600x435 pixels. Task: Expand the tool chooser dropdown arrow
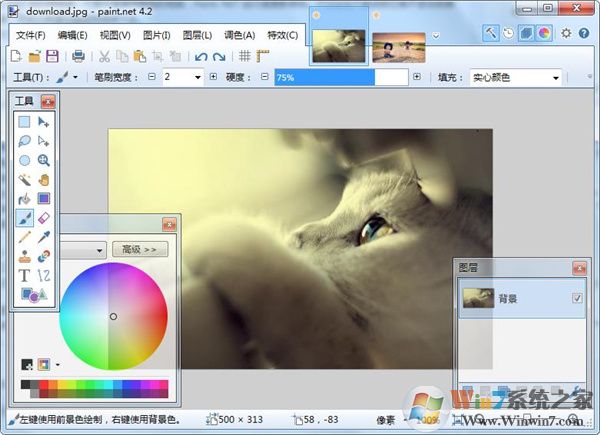75,77
